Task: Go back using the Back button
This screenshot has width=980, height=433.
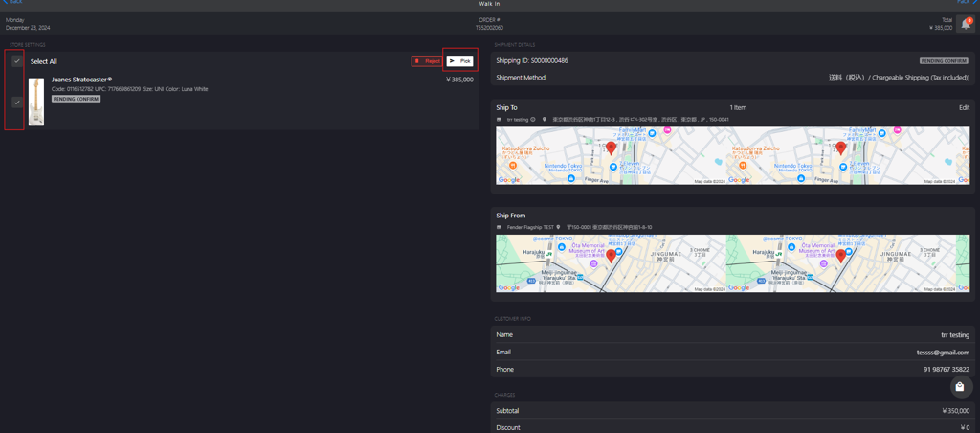Action: [12, 2]
